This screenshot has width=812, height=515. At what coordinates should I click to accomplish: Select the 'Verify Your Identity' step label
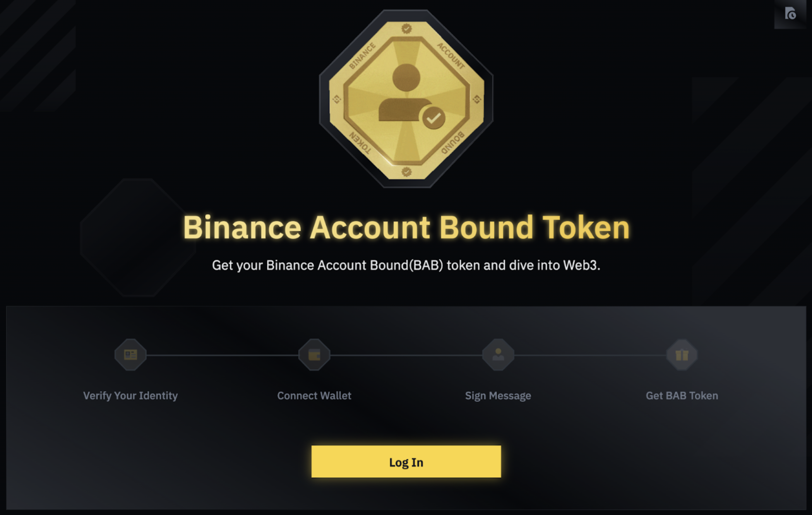pyautogui.click(x=130, y=396)
